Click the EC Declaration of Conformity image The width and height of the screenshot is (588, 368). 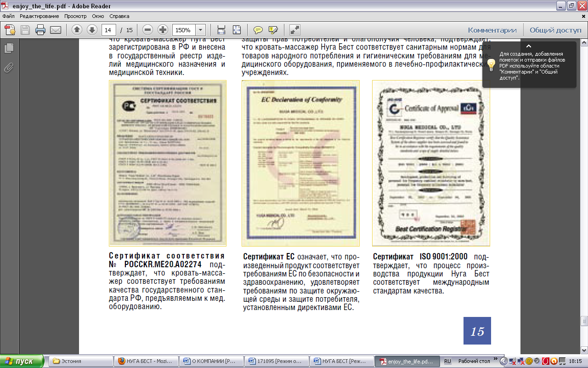[300, 163]
